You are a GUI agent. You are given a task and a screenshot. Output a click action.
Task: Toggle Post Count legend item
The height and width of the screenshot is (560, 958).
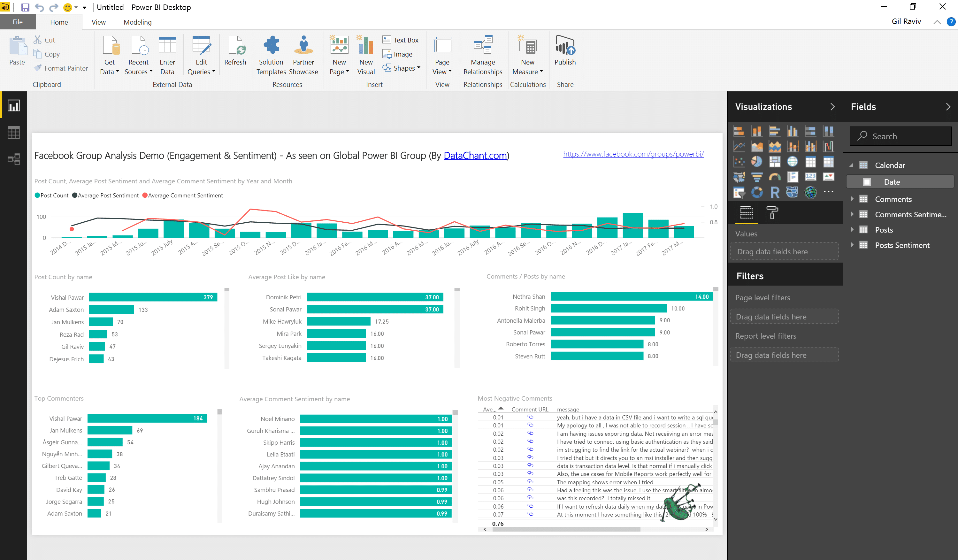coord(51,196)
